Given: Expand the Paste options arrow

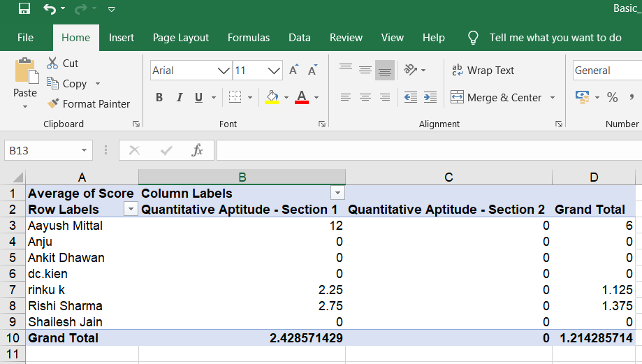Looking at the screenshot, I should point(25,106).
